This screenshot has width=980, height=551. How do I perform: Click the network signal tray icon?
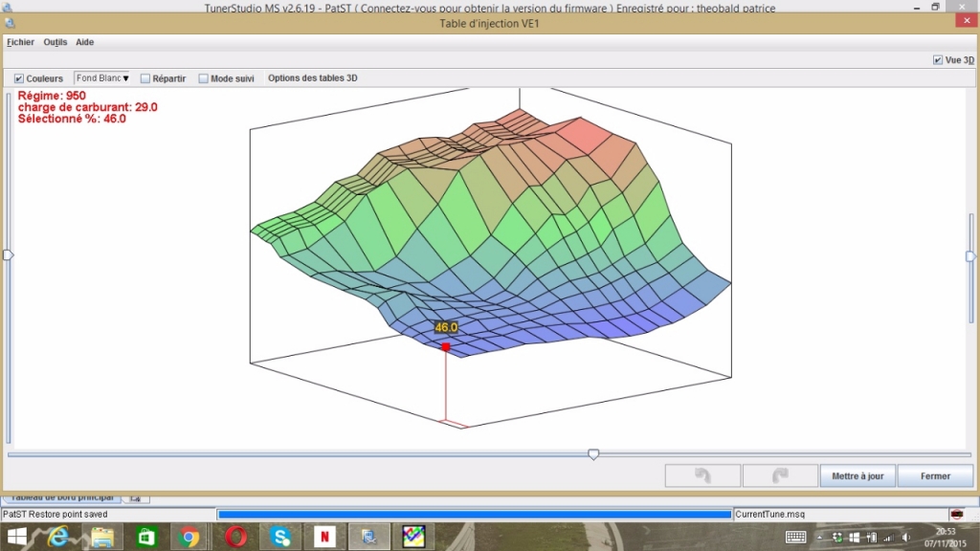tap(888, 538)
